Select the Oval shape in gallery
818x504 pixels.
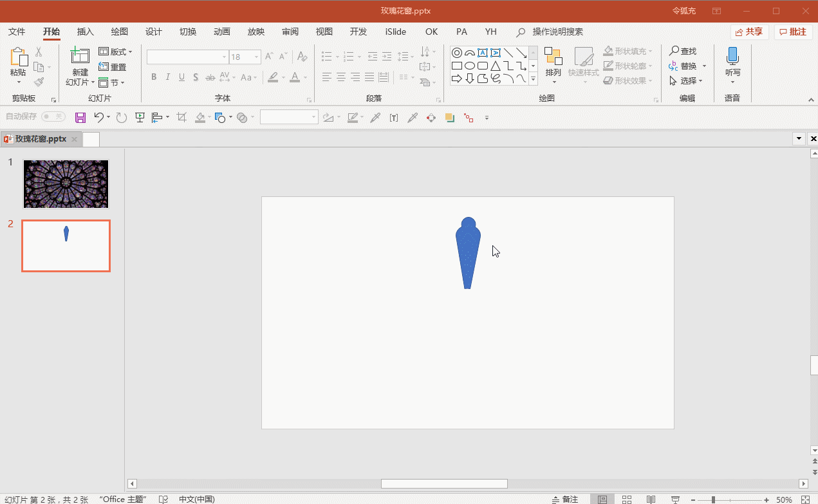coord(470,66)
